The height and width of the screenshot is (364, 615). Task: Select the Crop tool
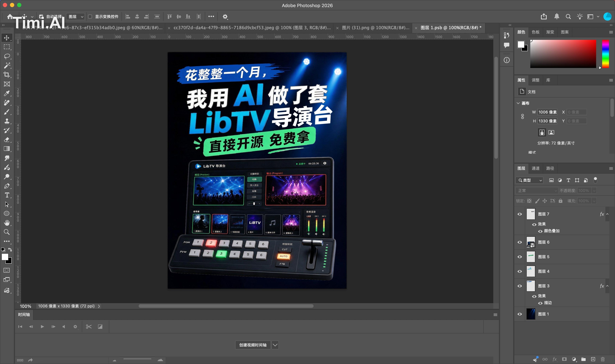7,75
